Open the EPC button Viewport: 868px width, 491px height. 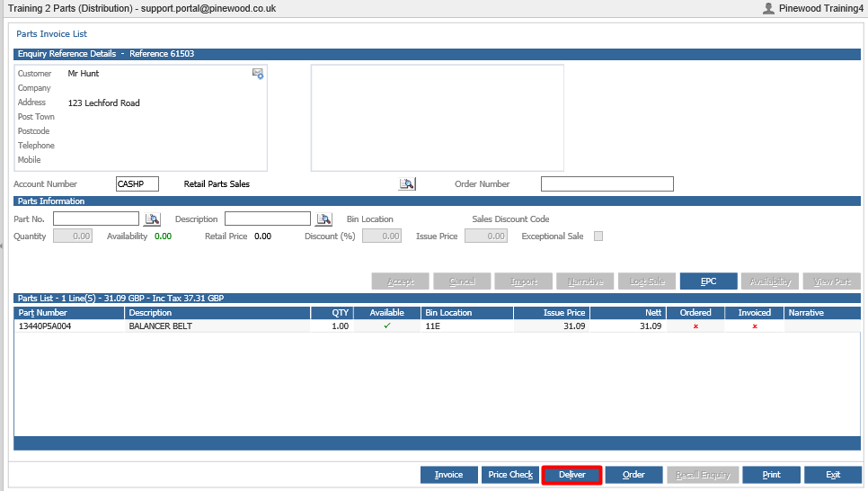[709, 281]
